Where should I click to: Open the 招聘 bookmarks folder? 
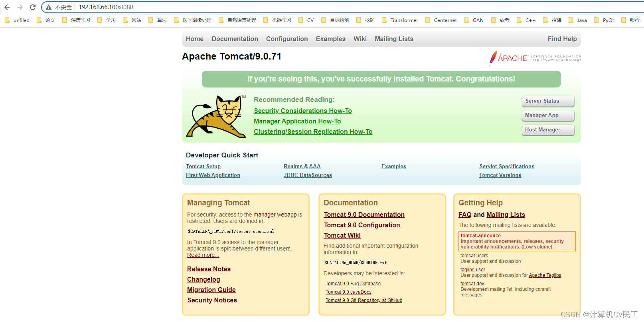pyautogui.click(x=552, y=20)
